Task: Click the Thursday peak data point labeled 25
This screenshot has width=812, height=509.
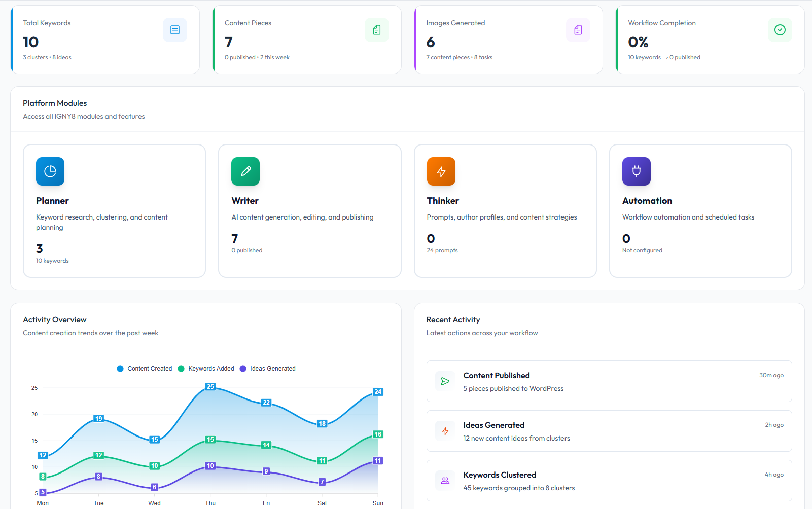Action: pyautogui.click(x=210, y=387)
